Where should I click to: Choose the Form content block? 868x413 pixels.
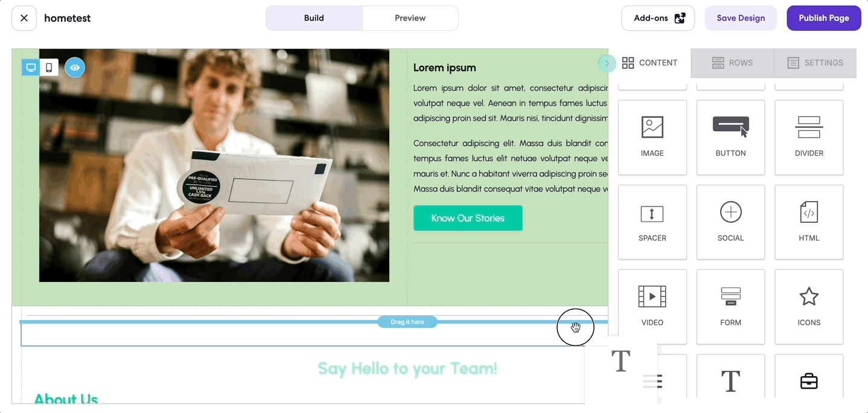coord(730,307)
